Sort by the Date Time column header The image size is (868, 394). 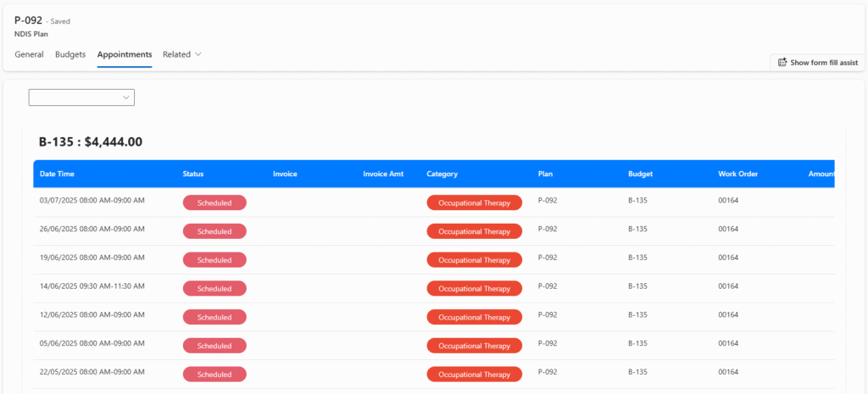point(57,174)
